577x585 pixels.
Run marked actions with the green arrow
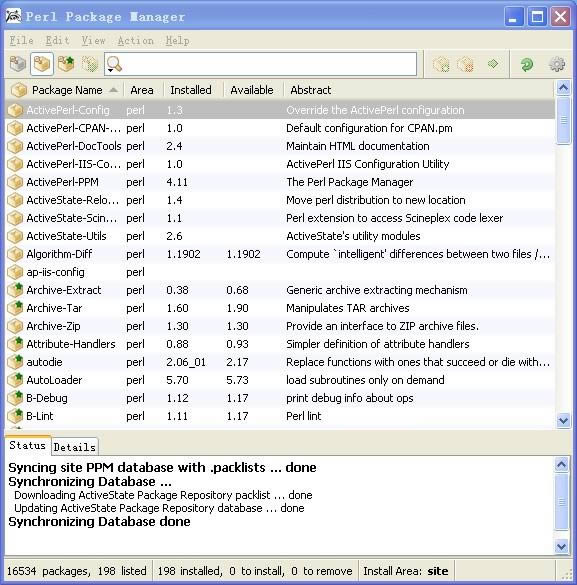493,64
